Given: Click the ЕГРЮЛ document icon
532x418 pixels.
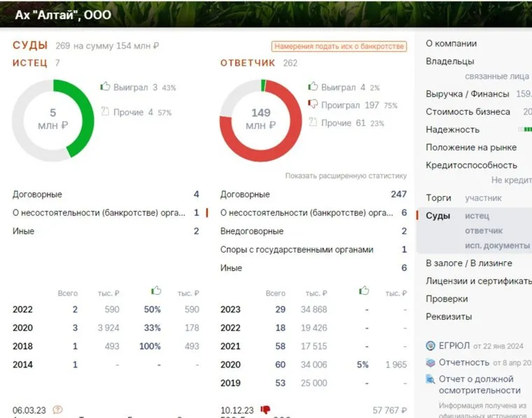Looking at the screenshot, I should (x=430, y=345).
